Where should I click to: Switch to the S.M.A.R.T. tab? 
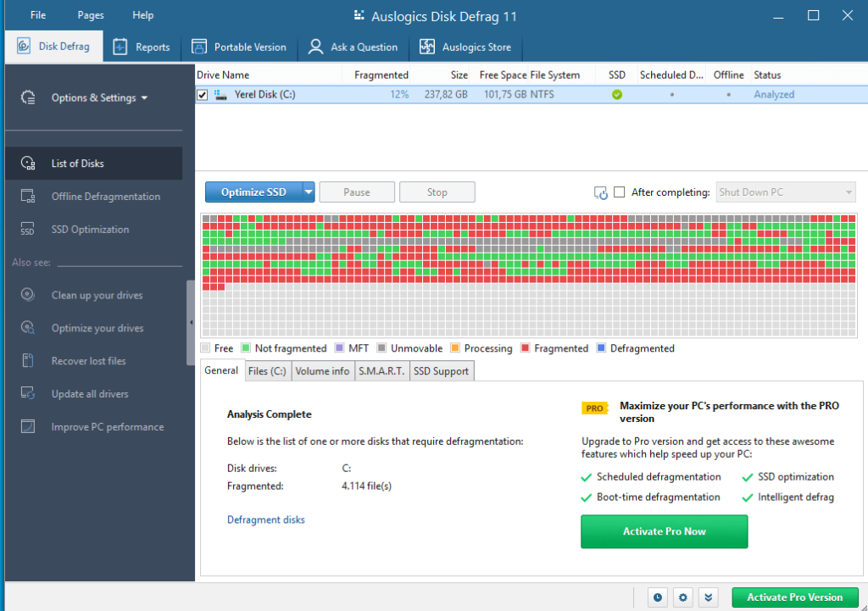[x=381, y=370]
